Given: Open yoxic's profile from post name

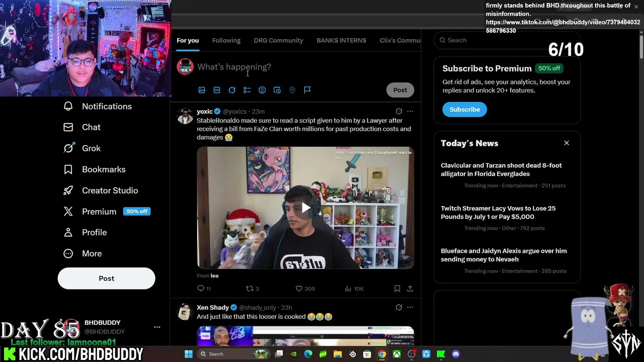Looking at the screenshot, I should [205, 111].
